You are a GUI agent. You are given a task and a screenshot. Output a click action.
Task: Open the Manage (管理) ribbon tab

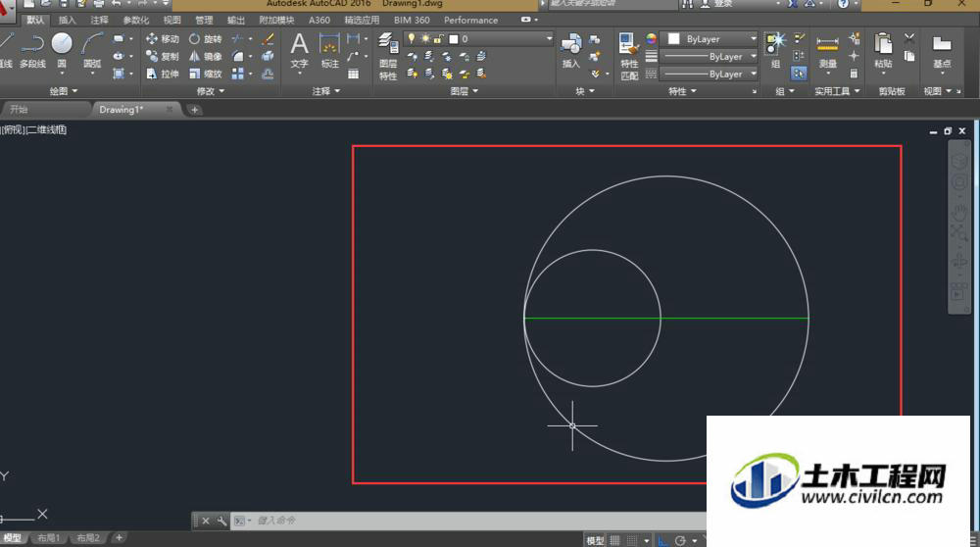(204, 20)
